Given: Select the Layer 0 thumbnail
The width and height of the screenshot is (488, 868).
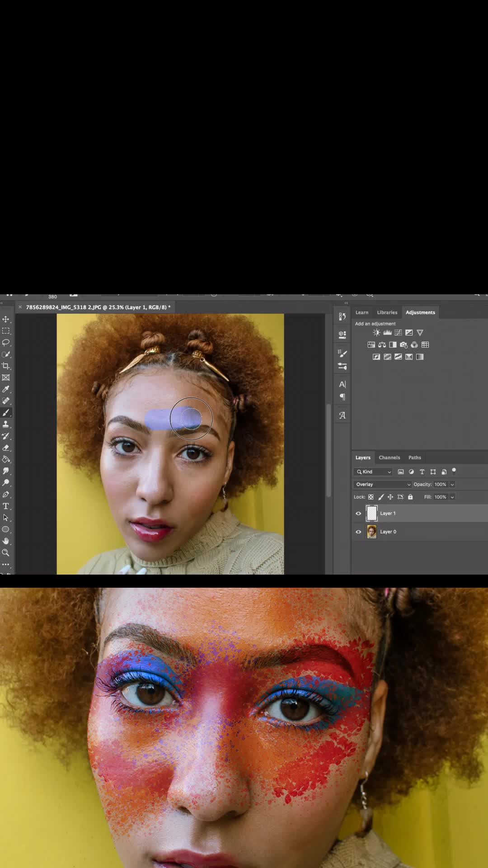Looking at the screenshot, I should [372, 532].
